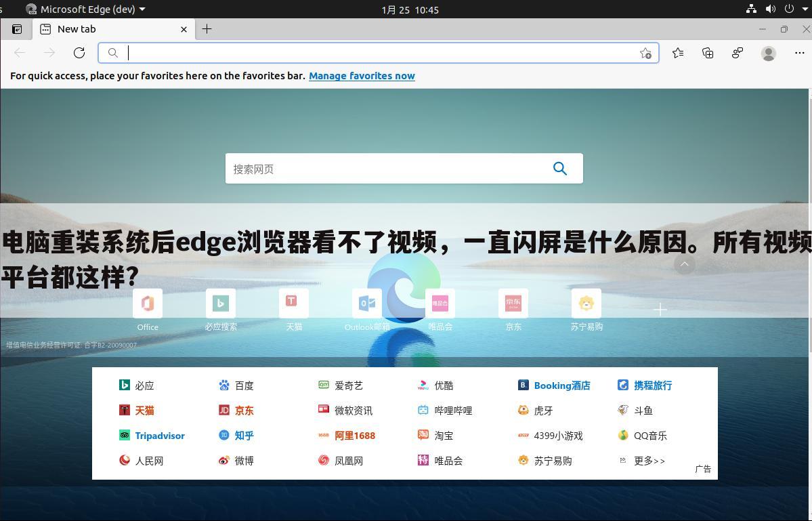Click the volume icon in system tray

point(771,9)
